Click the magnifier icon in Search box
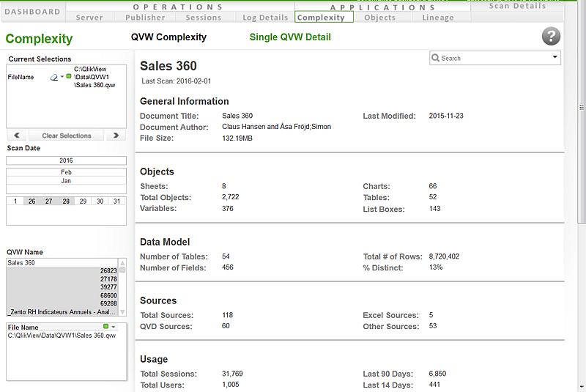Screen dimensions: 586x392 tap(435, 58)
